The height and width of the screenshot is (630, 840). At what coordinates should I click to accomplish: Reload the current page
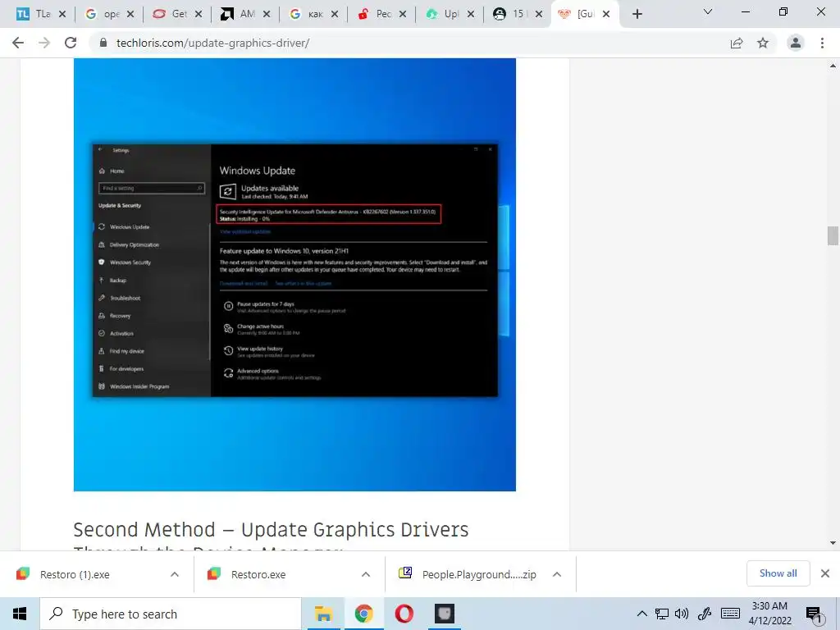coord(71,43)
